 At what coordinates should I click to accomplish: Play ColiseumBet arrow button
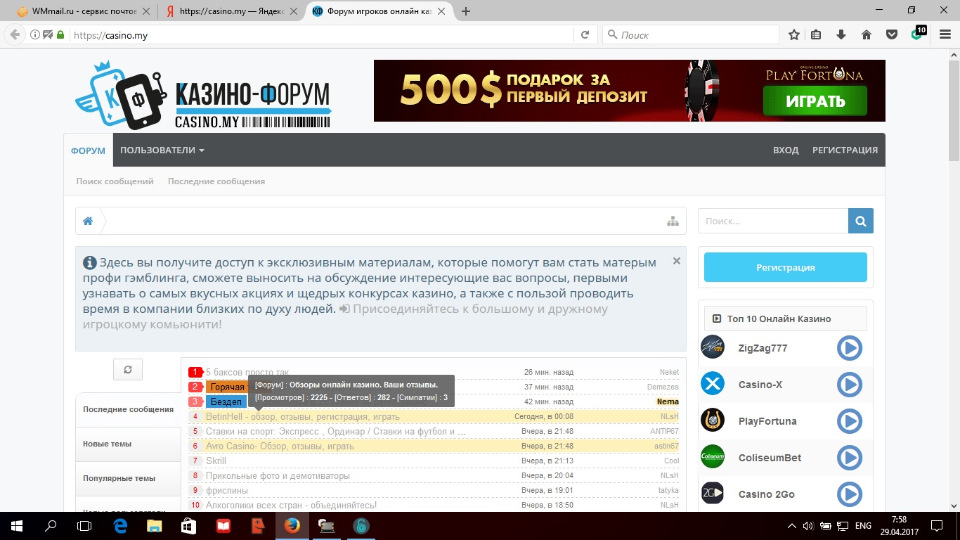pyautogui.click(x=849, y=457)
